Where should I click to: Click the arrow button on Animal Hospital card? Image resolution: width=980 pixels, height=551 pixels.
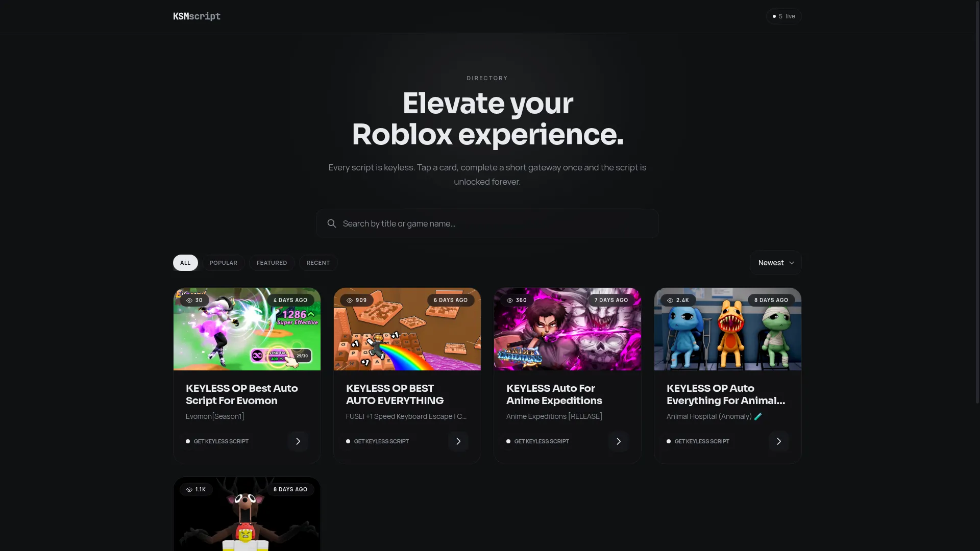[779, 441]
